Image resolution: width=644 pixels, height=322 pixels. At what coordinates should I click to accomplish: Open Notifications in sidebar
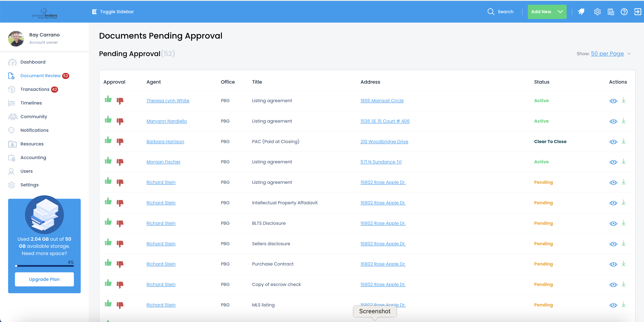click(34, 130)
